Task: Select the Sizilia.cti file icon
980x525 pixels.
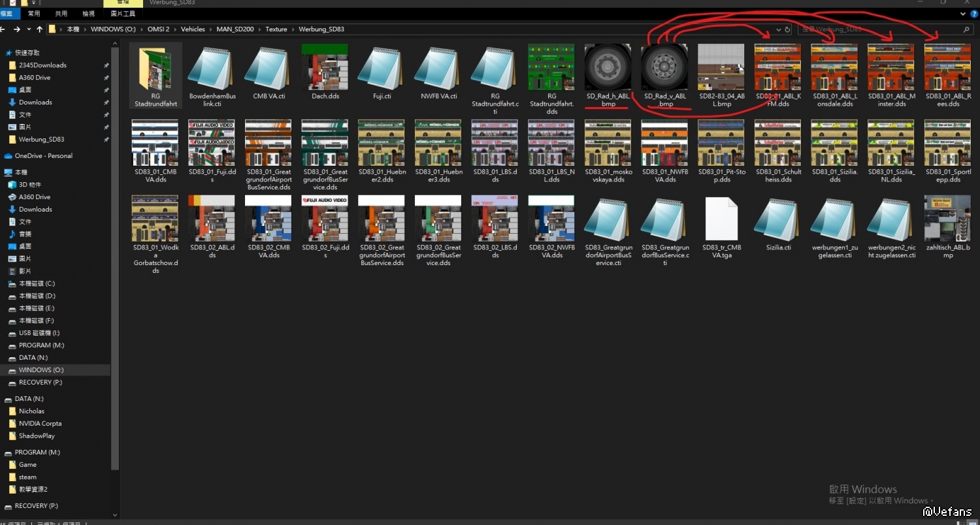Action: click(778, 219)
